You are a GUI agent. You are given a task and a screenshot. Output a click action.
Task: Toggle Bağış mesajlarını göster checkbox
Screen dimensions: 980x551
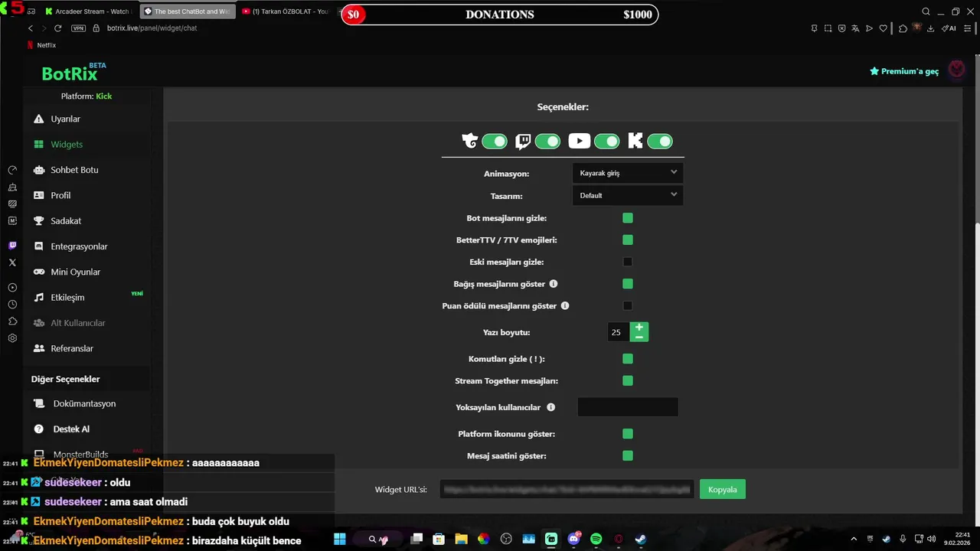[x=628, y=284]
